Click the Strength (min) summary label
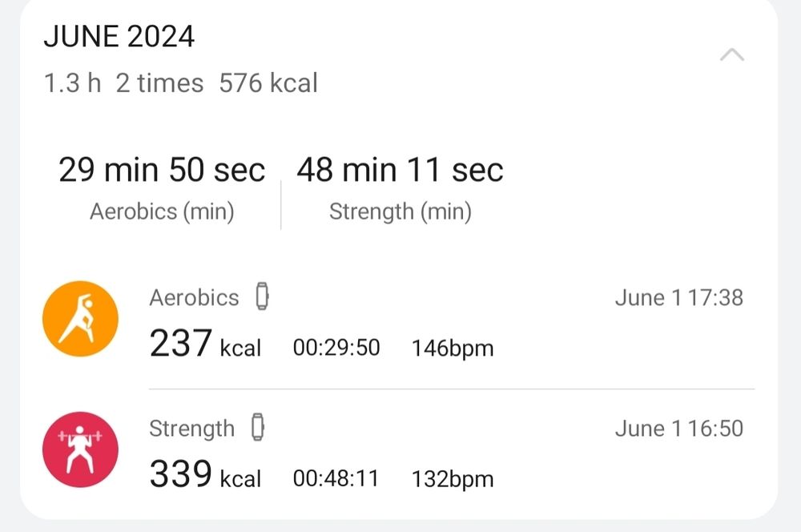801x532 pixels. (x=400, y=212)
